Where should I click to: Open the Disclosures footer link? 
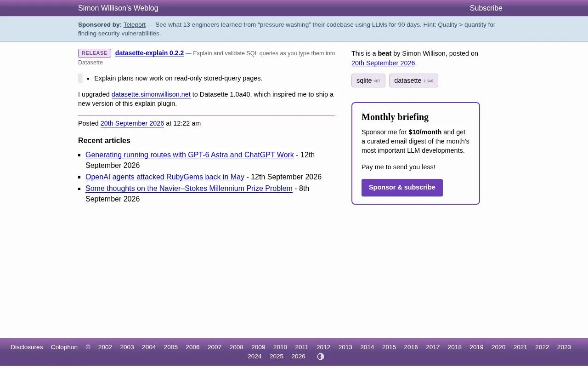pos(27,347)
